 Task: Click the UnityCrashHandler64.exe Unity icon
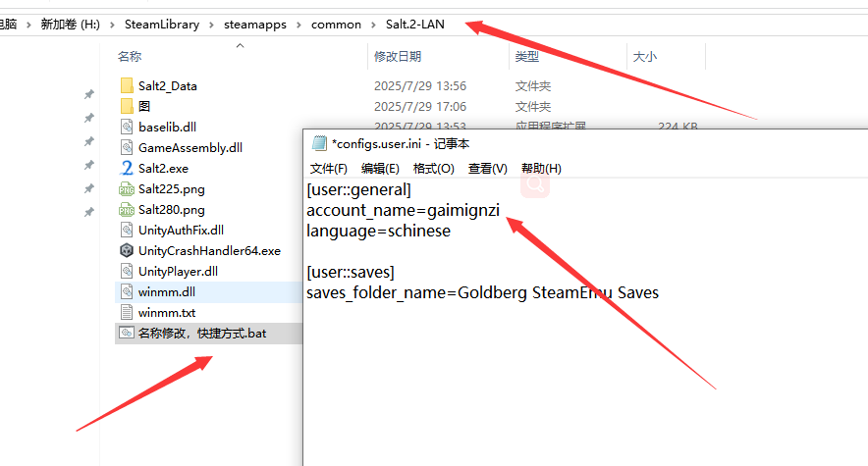click(126, 250)
